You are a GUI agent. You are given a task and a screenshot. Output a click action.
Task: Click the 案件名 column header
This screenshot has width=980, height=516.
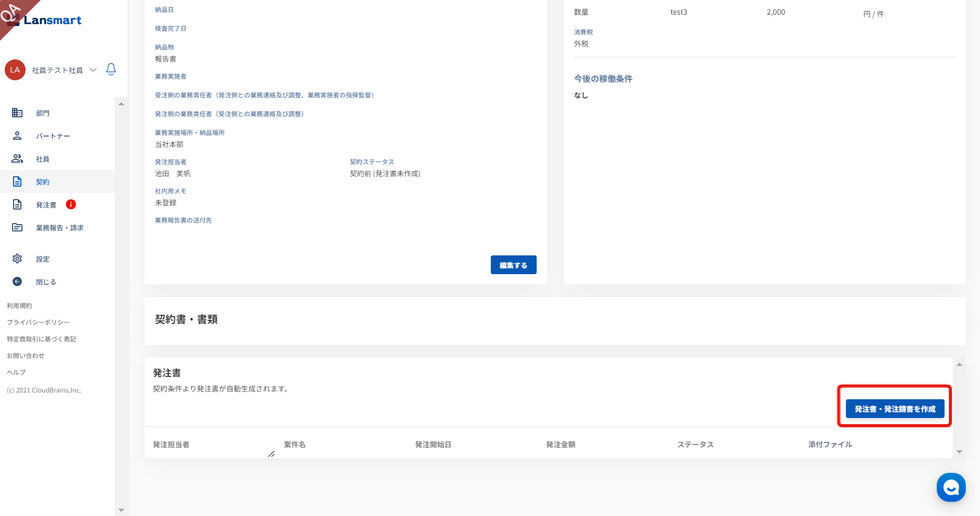pos(295,445)
